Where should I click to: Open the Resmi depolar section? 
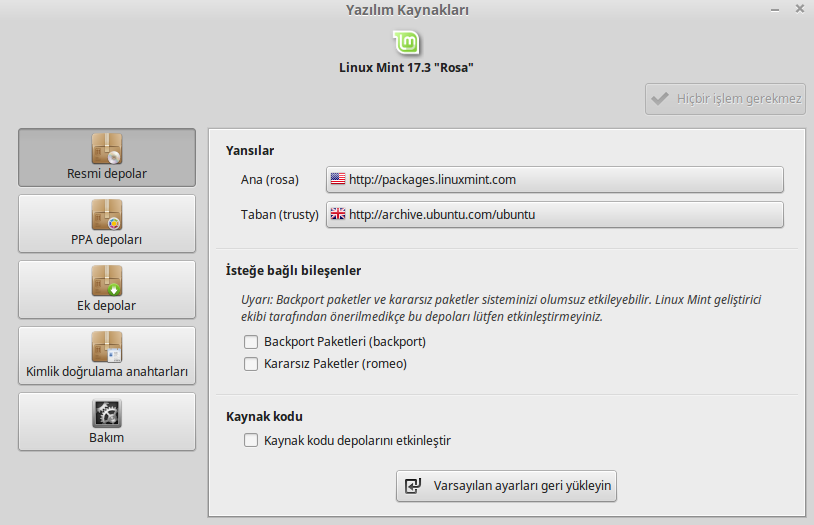pyautogui.click(x=107, y=157)
